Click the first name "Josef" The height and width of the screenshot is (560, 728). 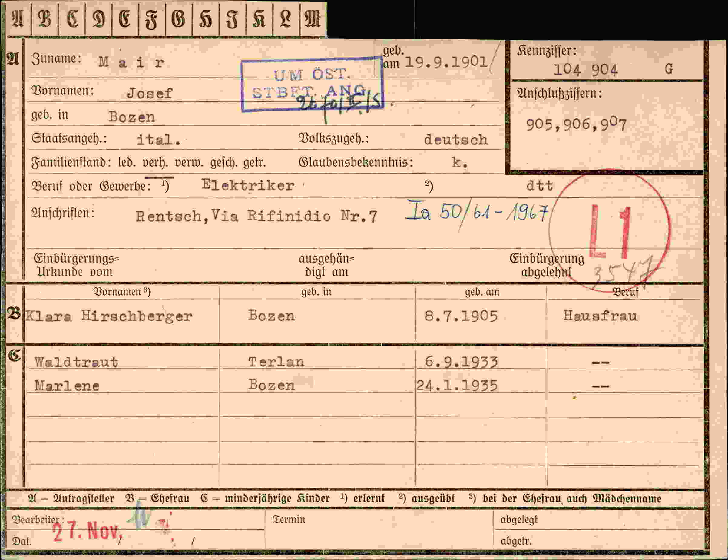tap(150, 93)
